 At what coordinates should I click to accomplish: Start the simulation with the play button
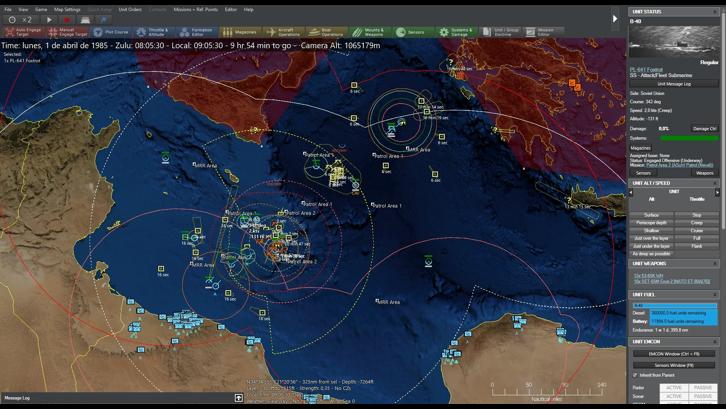pos(49,20)
